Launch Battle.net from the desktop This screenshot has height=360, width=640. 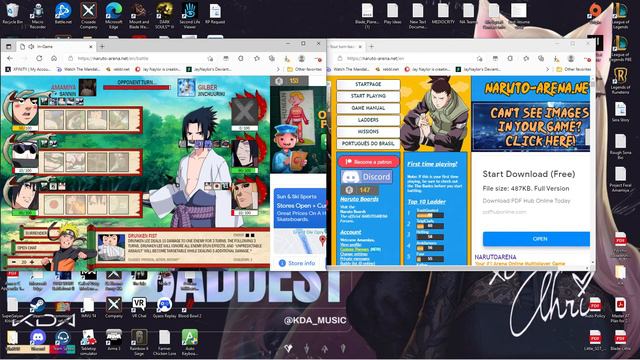(63, 14)
